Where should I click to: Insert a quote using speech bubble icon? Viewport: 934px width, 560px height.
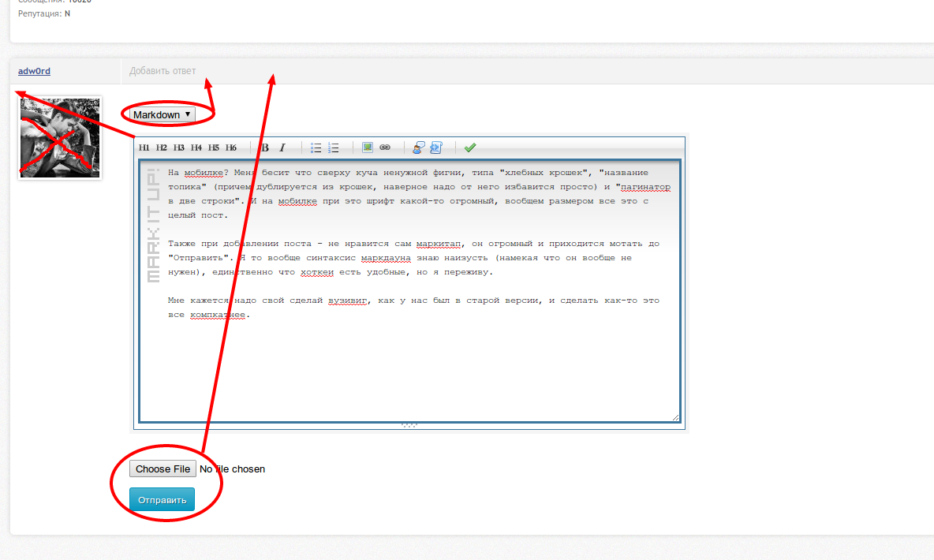419,147
